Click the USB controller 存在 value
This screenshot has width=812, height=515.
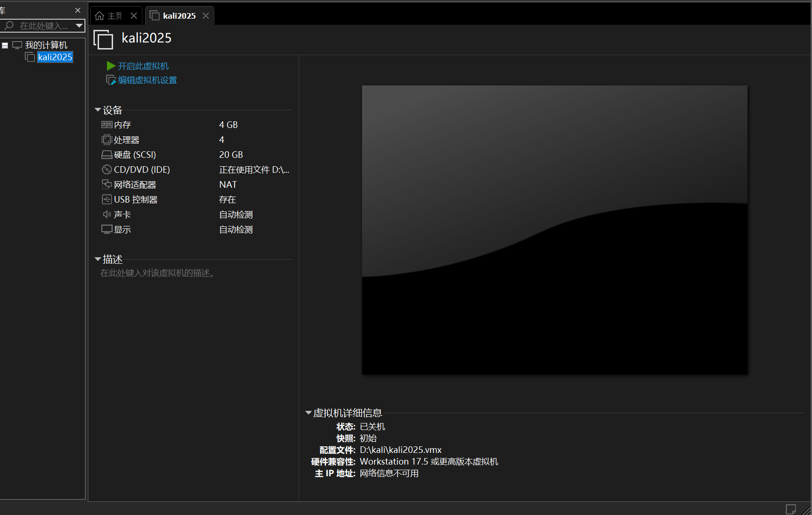(228, 199)
